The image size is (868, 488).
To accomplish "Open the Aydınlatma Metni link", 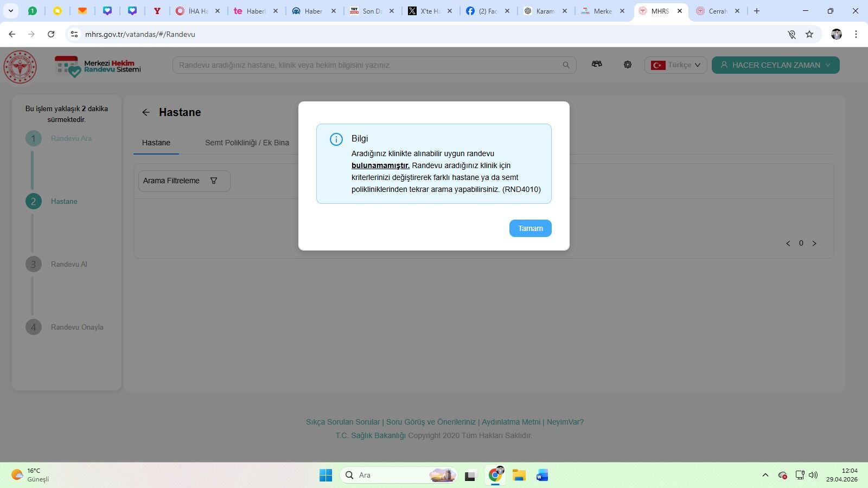I will (511, 422).
